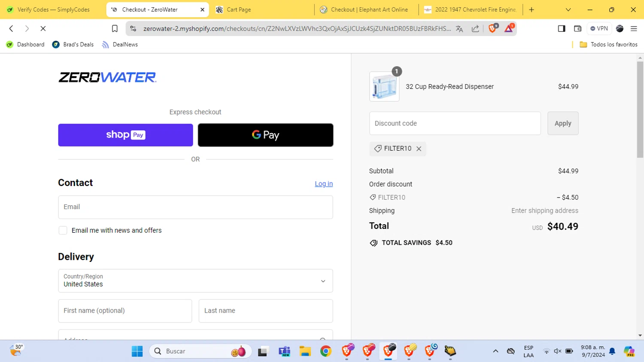Pay with Shop Pay express checkout
Image resolution: width=644 pixels, height=362 pixels.
tap(125, 135)
